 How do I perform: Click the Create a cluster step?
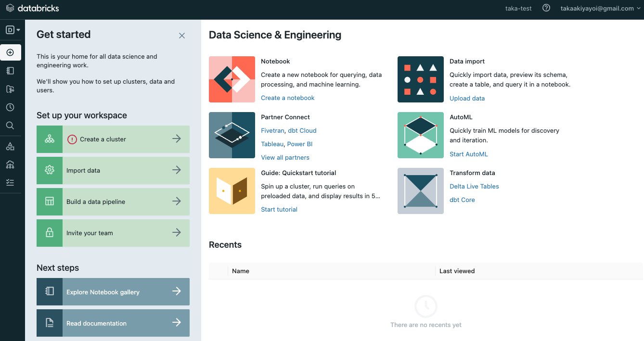[113, 139]
